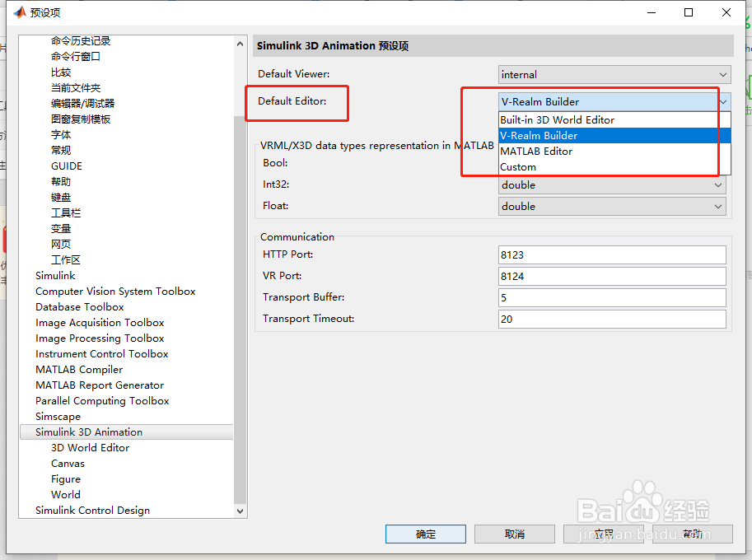Open the Default Viewer dropdown
Screen dimensions: 752x560
tap(614, 74)
